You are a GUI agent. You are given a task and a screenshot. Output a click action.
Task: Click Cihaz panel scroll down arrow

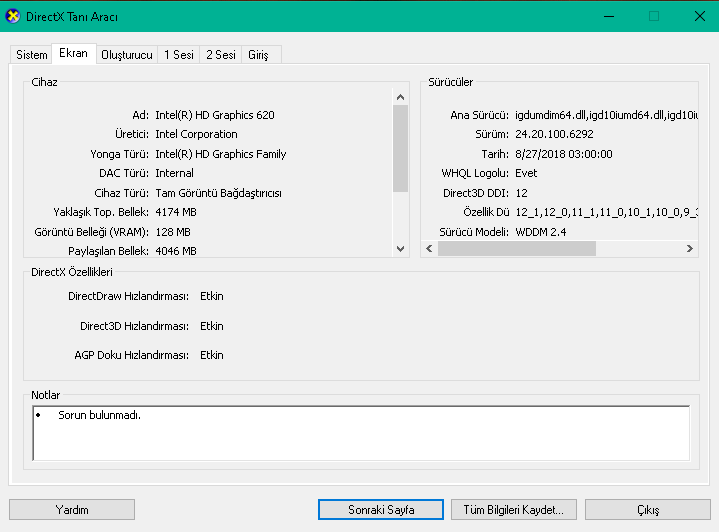(x=400, y=249)
